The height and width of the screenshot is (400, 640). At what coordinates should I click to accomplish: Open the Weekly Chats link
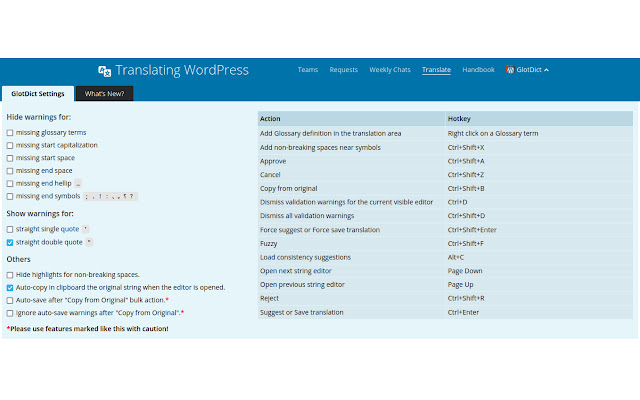(x=390, y=69)
